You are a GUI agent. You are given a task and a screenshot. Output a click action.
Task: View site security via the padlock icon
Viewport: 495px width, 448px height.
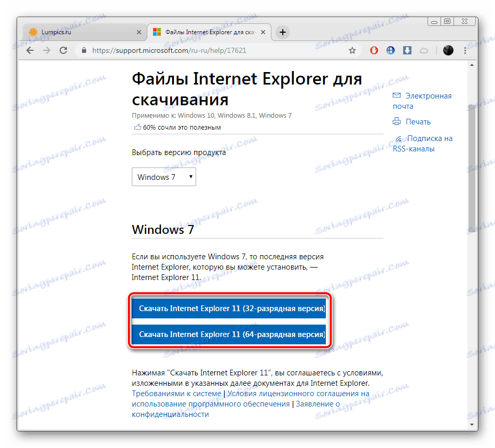tap(84, 50)
